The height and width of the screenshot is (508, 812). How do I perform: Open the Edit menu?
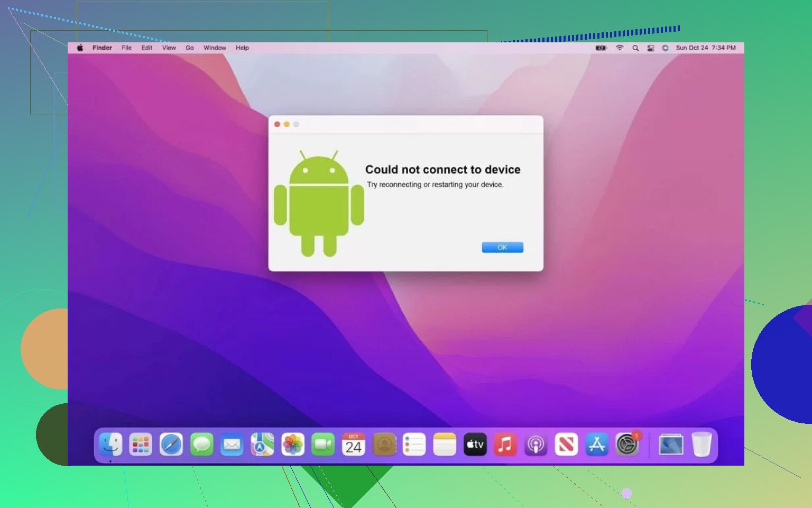[146, 48]
